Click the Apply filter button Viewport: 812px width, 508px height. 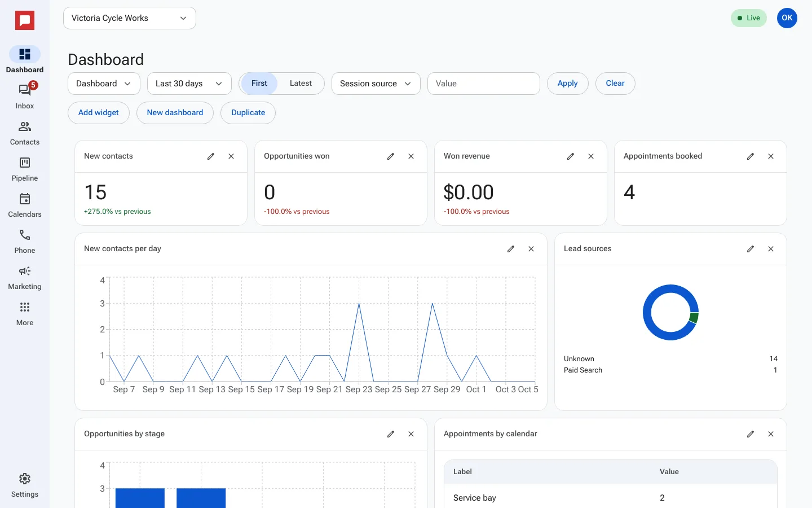[x=568, y=84]
